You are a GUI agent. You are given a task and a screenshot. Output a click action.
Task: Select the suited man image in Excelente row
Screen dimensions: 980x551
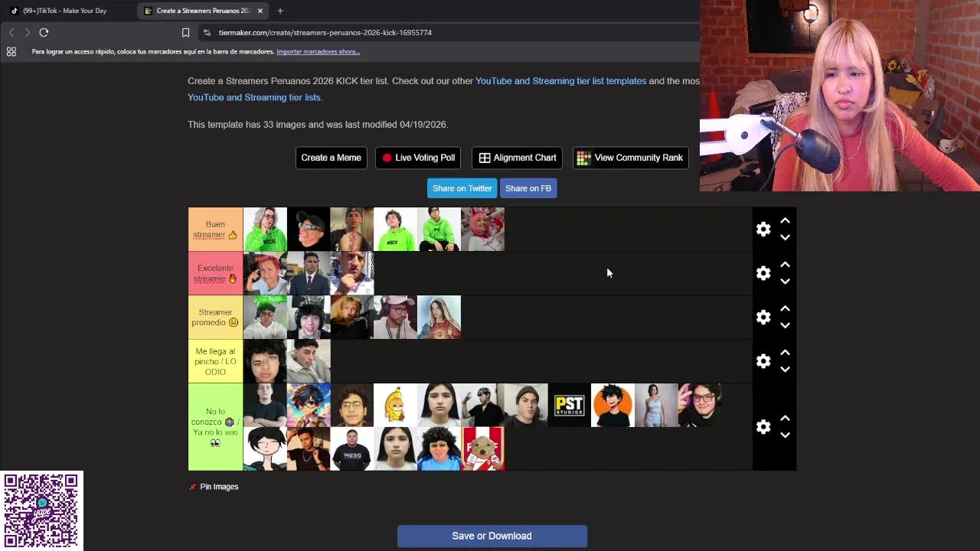[x=309, y=273]
